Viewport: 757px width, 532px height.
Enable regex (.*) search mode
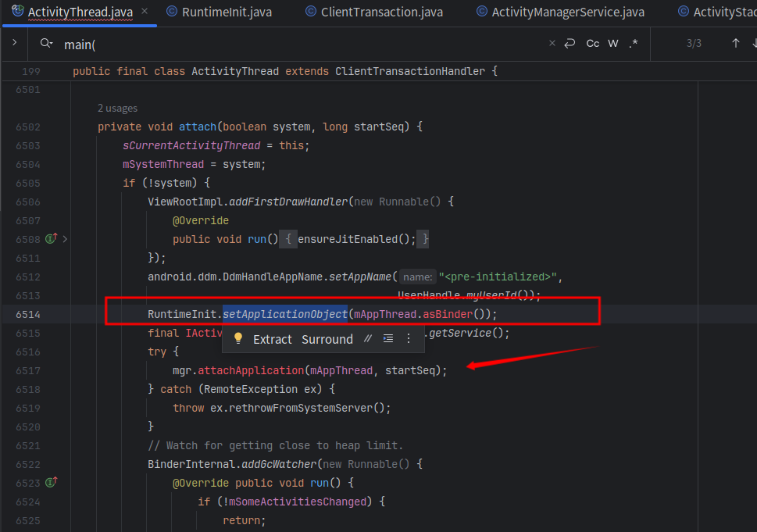[634, 42]
